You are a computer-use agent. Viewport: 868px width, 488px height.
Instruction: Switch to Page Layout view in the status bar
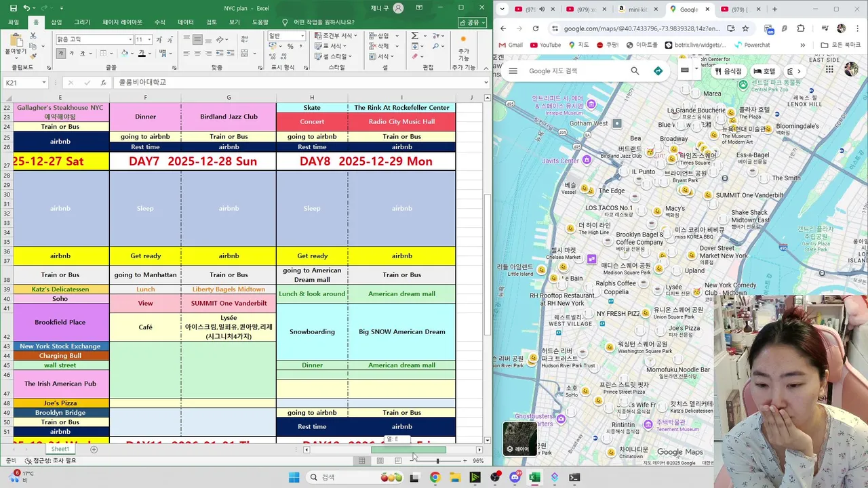point(380,461)
